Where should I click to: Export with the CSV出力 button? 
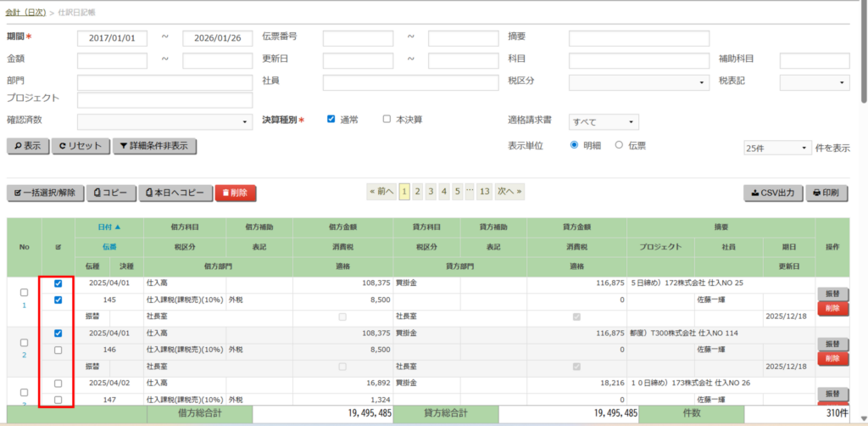(772, 193)
